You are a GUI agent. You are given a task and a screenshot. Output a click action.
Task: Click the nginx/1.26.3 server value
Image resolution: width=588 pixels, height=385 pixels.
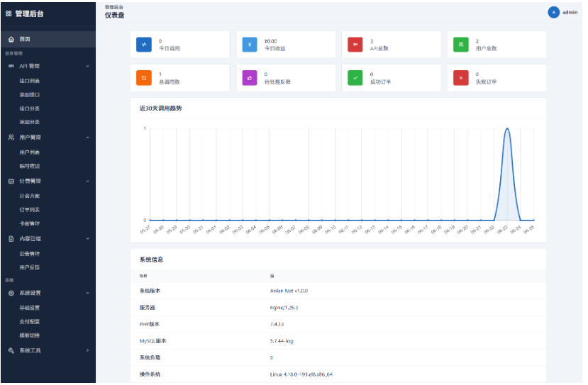[284, 308]
